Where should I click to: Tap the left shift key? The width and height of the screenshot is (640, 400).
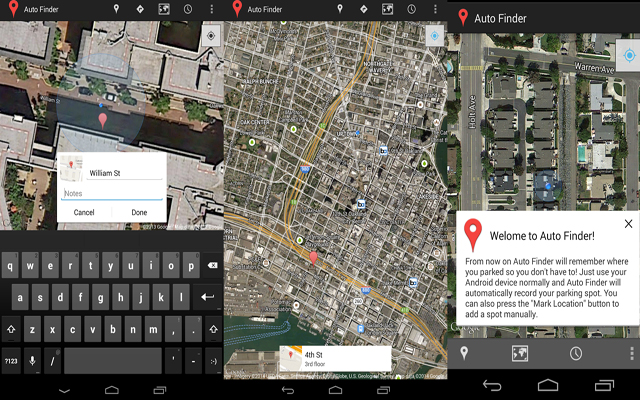11,329
